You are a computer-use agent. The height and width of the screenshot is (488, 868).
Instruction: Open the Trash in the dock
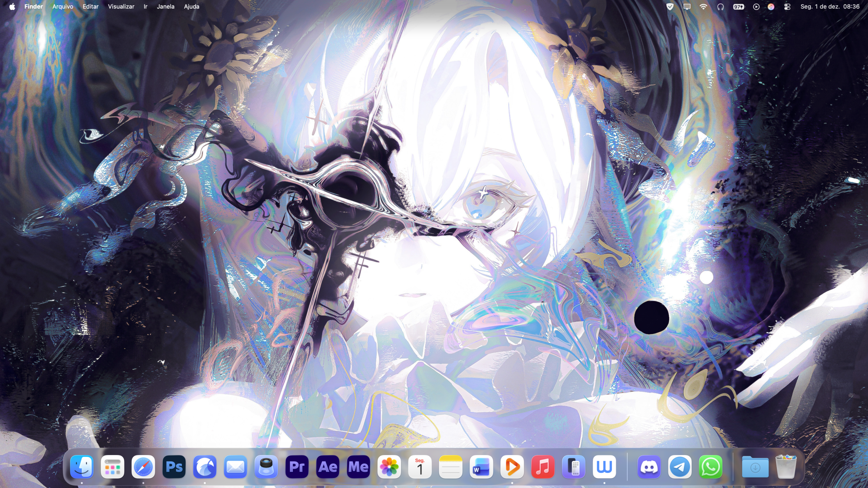tap(786, 467)
